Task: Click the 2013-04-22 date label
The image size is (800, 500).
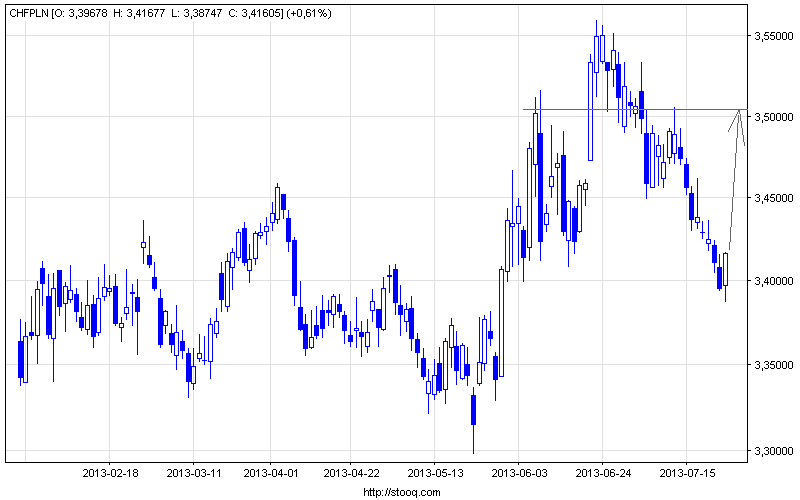Action: pos(351,473)
